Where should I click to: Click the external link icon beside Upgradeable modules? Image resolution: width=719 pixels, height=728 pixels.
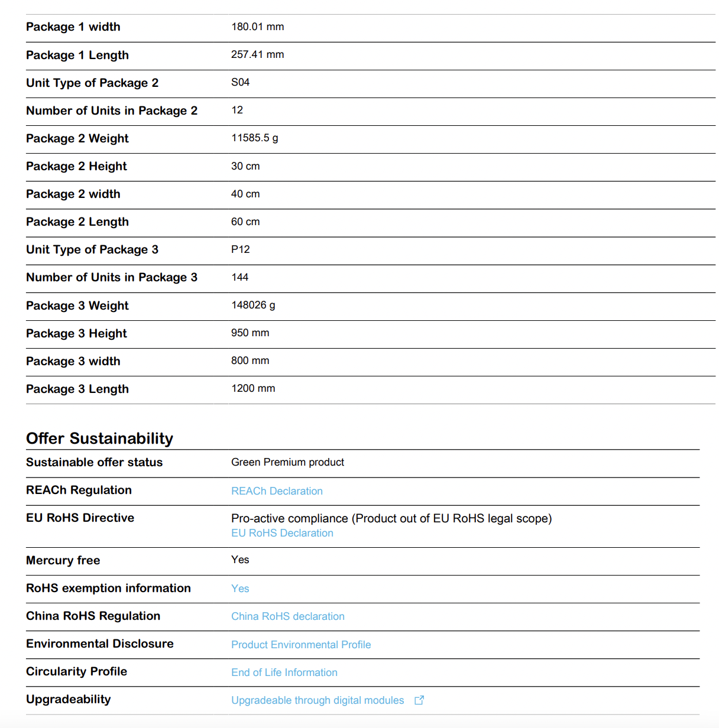click(419, 700)
